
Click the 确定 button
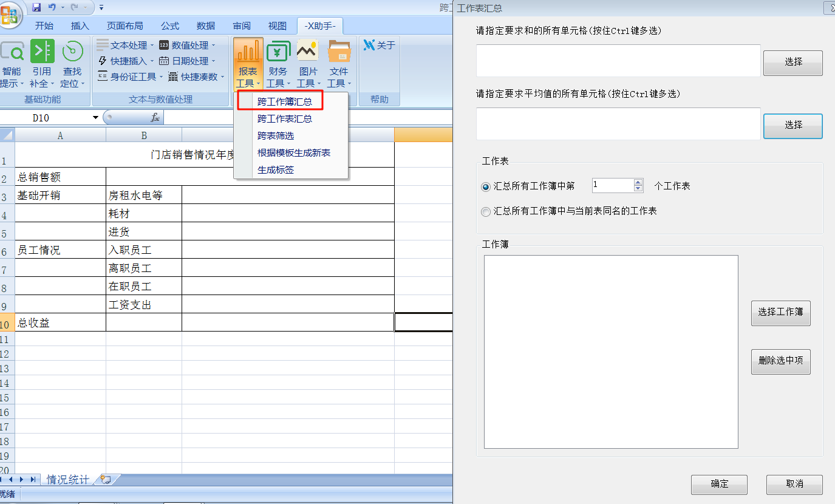click(x=719, y=484)
